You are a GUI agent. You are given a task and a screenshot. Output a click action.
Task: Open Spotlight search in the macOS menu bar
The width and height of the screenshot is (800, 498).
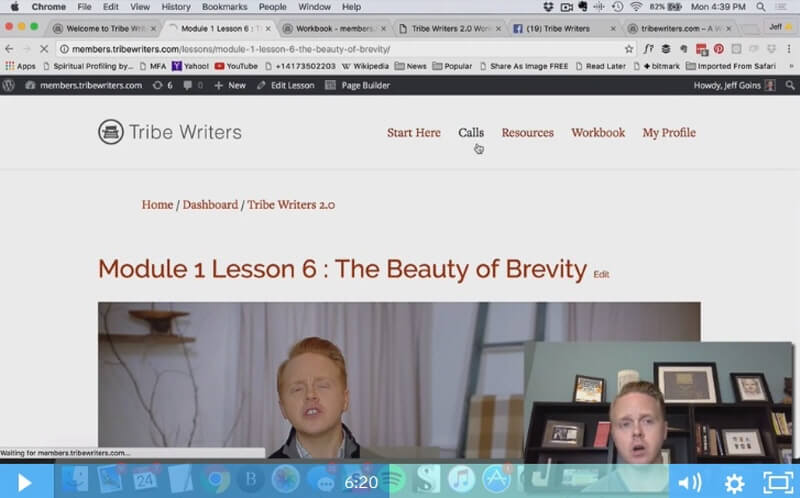[x=760, y=7]
